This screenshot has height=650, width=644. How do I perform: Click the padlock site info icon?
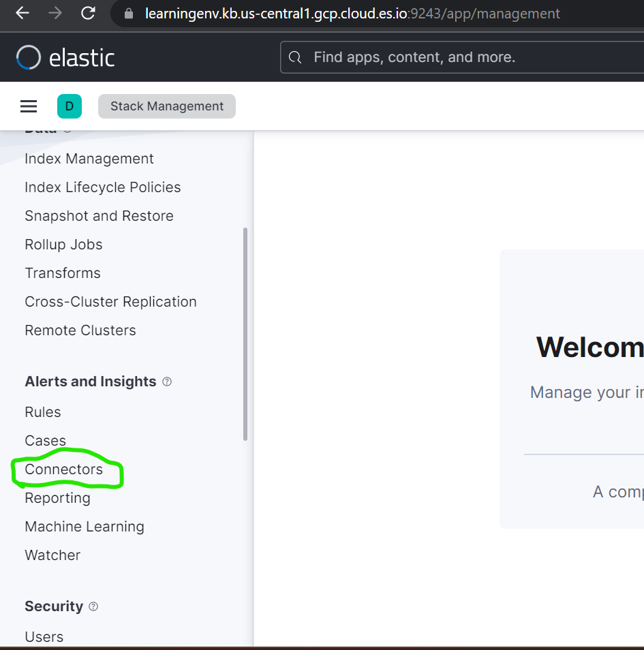click(x=127, y=14)
